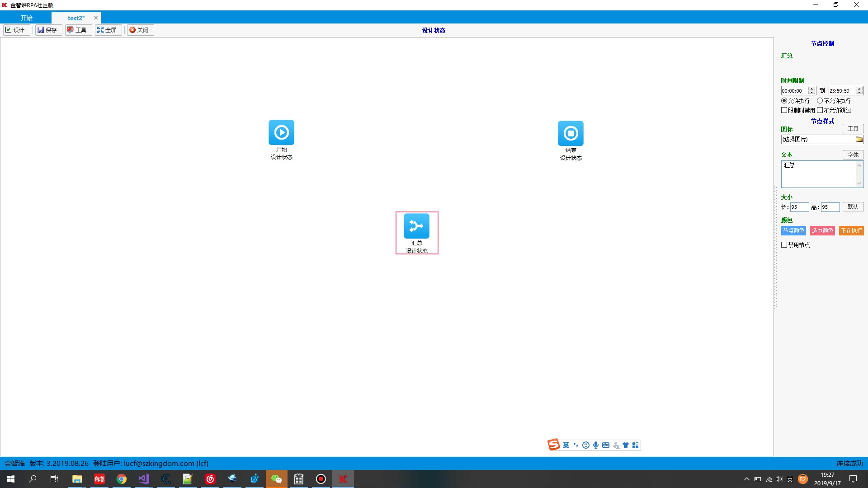Viewport: 868px width, 488px height.
Task: Select 允许执行 radio option
Action: [795, 101]
